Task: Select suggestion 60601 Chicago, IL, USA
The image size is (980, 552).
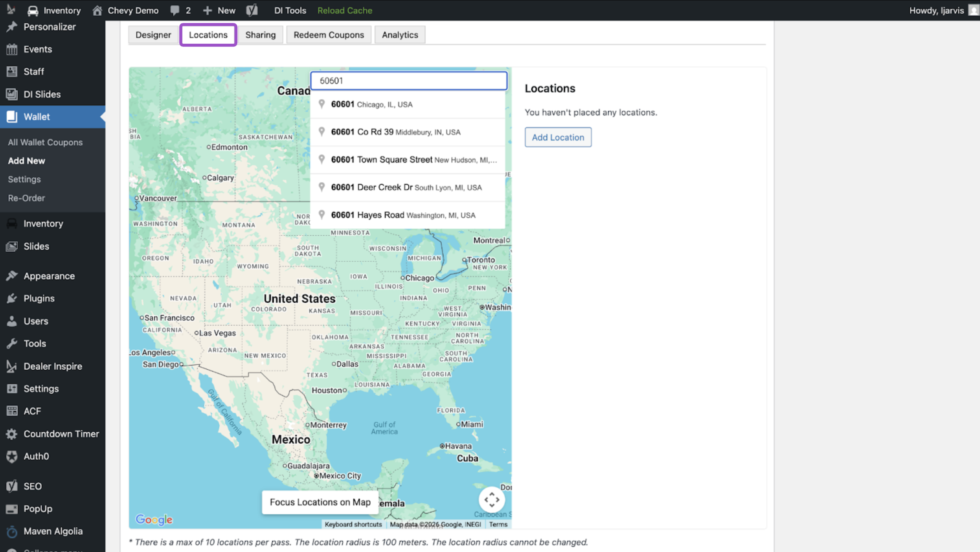Action: [x=408, y=104]
